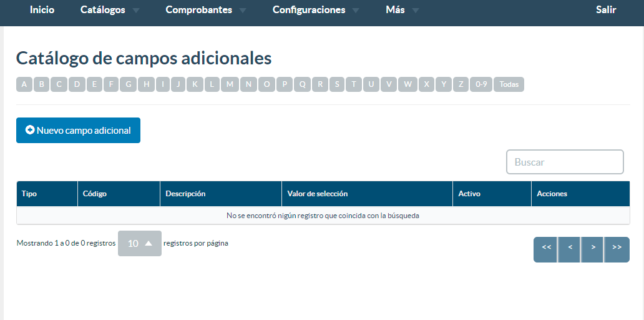Viewport: 644px width, 320px height.
Task: Sort by Valor de selección column
Action: pyautogui.click(x=367, y=194)
